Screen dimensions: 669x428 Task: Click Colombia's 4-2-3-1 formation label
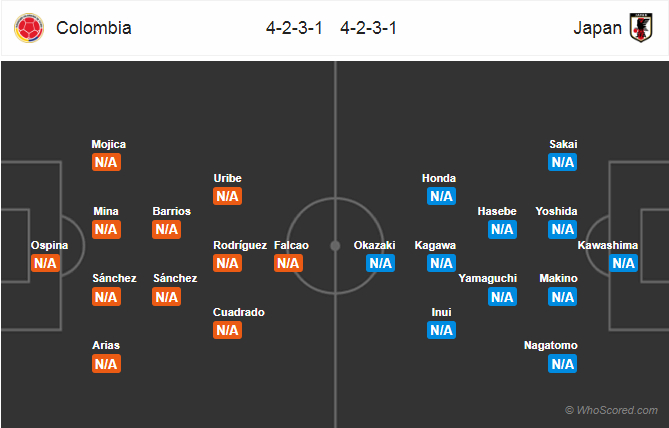(x=295, y=28)
